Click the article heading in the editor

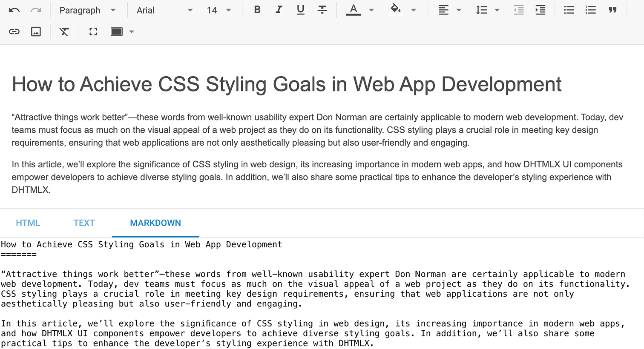click(x=287, y=84)
